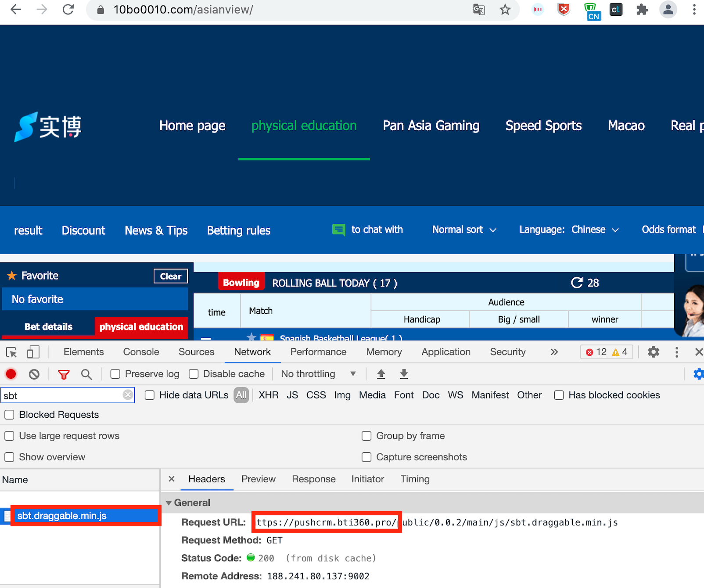Toggle device toolbar in DevTools
Image resolution: width=704 pixels, height=588 pixels.
tap(33, 352)
